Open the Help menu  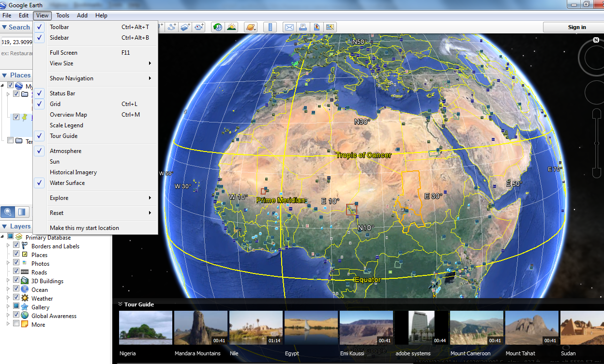tap(101, 15)
